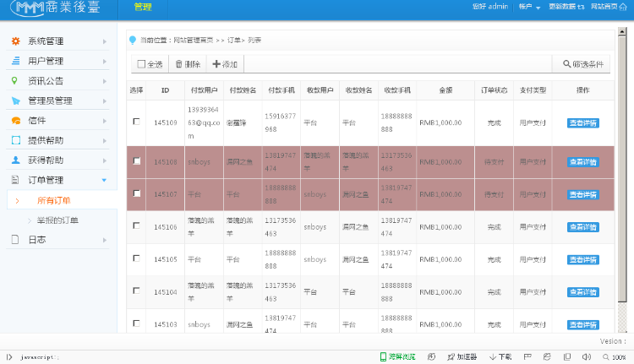Click the 用户管理 list icon

point(16,61)
